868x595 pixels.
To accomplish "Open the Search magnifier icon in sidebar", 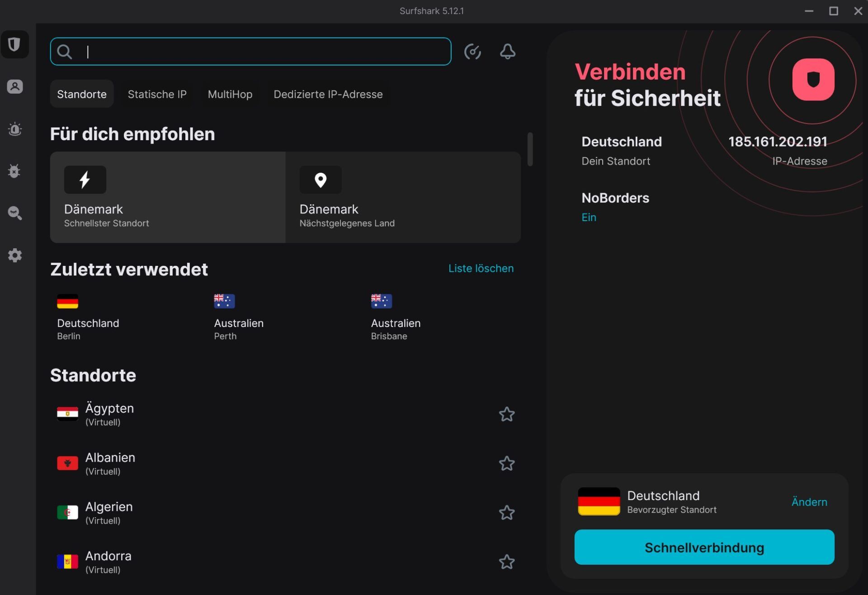I will [x=14, y=213].
